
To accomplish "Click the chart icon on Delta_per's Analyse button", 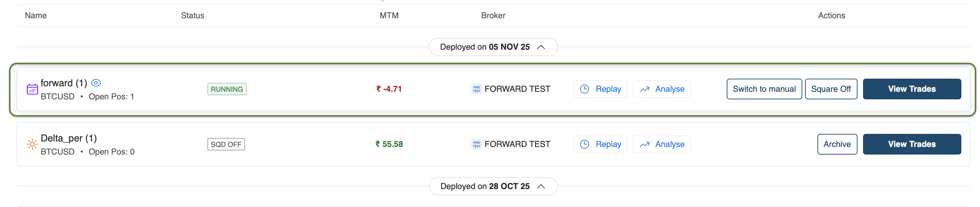I will [645, 144].
